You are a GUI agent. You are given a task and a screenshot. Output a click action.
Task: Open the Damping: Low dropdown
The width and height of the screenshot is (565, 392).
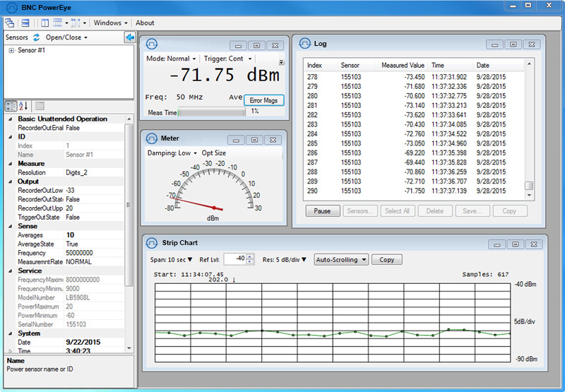coord(172,153)
